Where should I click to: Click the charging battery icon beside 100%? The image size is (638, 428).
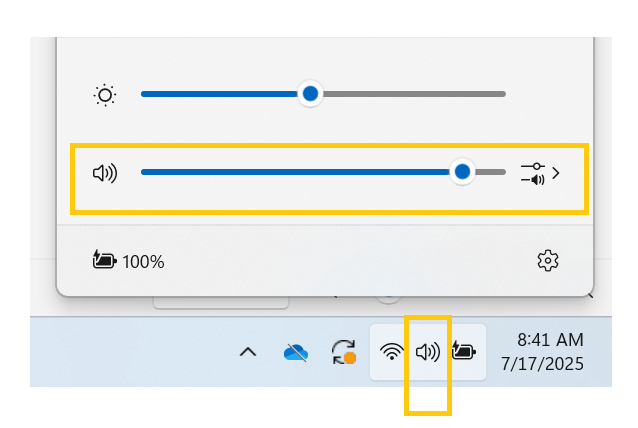coord(105,260)
